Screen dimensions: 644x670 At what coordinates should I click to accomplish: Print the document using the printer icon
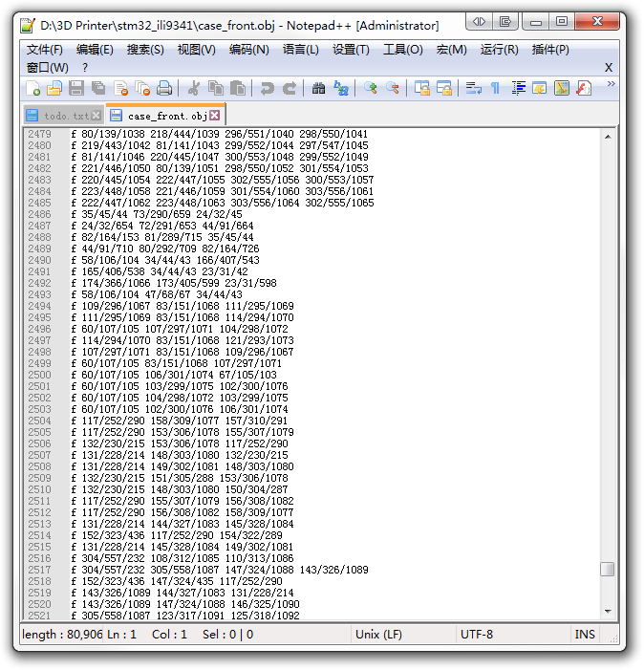[x=164, y=89]
